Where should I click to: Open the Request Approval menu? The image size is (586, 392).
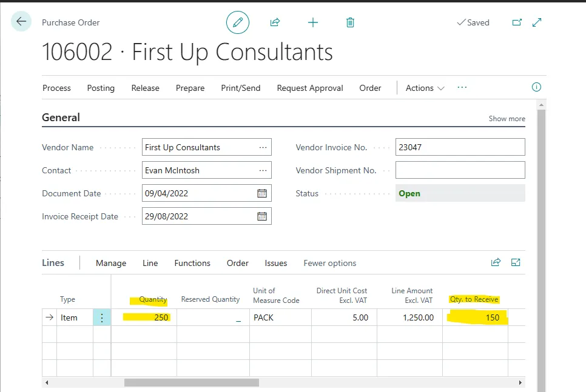(x=310, y=88)
